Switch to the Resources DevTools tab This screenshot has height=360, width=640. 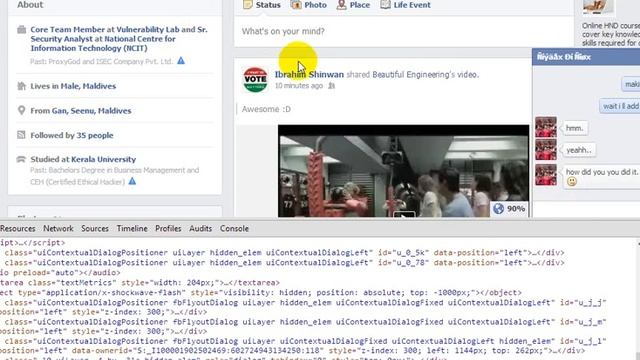(18, 229)
